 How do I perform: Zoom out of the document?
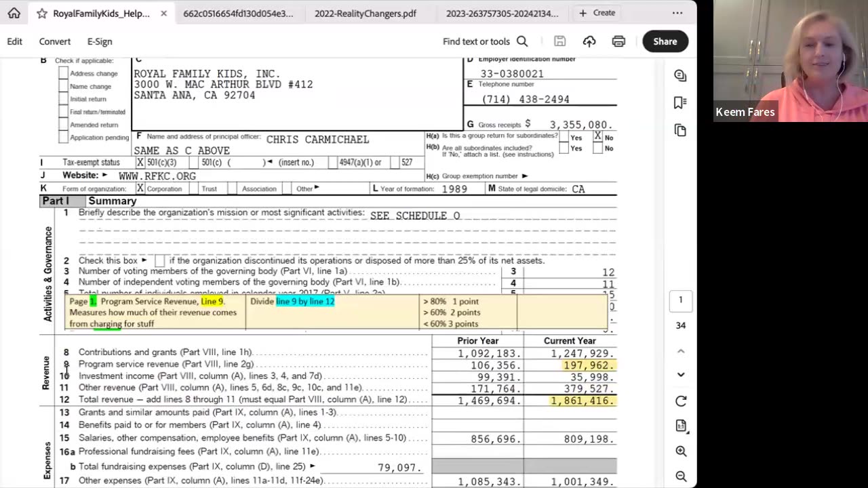click(x=681, y=476)
